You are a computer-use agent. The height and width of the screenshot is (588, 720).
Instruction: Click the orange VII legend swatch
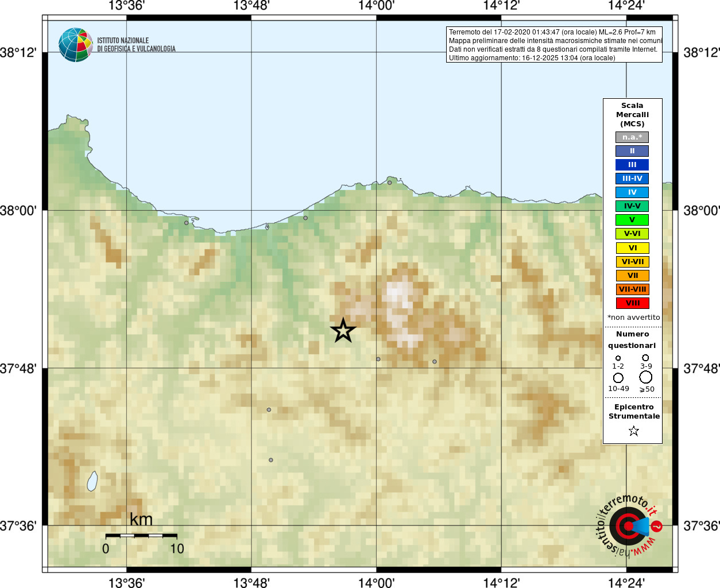(x=632, y=276)
